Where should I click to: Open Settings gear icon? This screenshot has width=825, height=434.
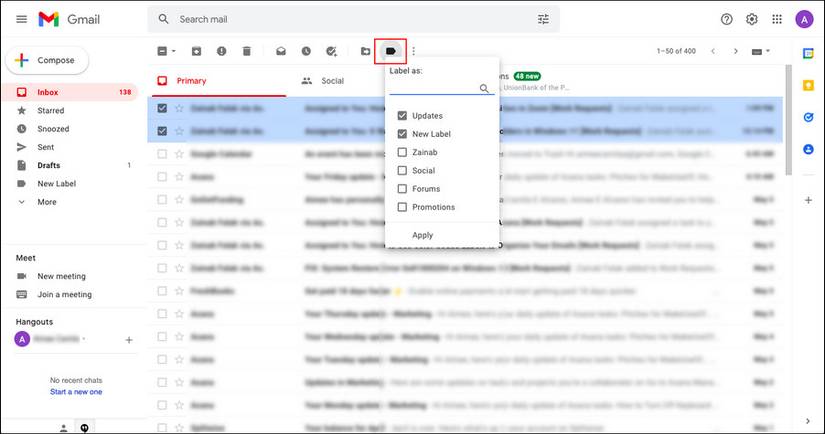(x=752, y=19)
